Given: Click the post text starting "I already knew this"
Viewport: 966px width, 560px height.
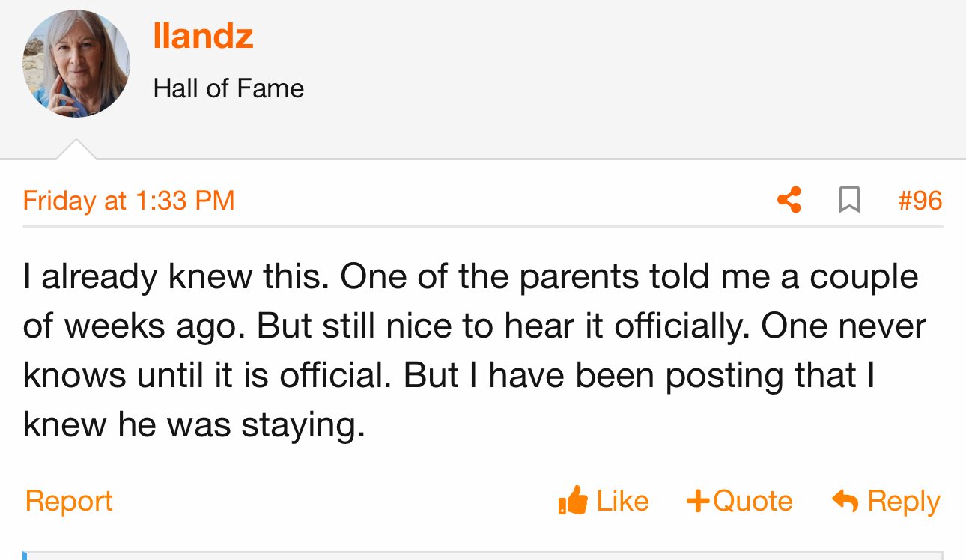Looking at the screenshot, I should (x=475, y=351).
